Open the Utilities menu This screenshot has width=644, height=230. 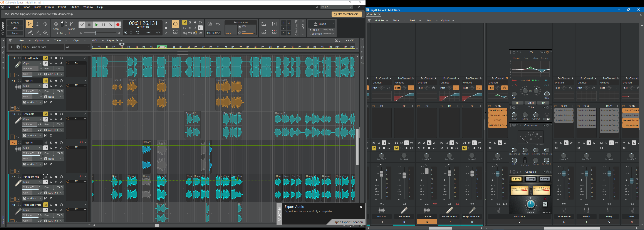pos(75,7)
